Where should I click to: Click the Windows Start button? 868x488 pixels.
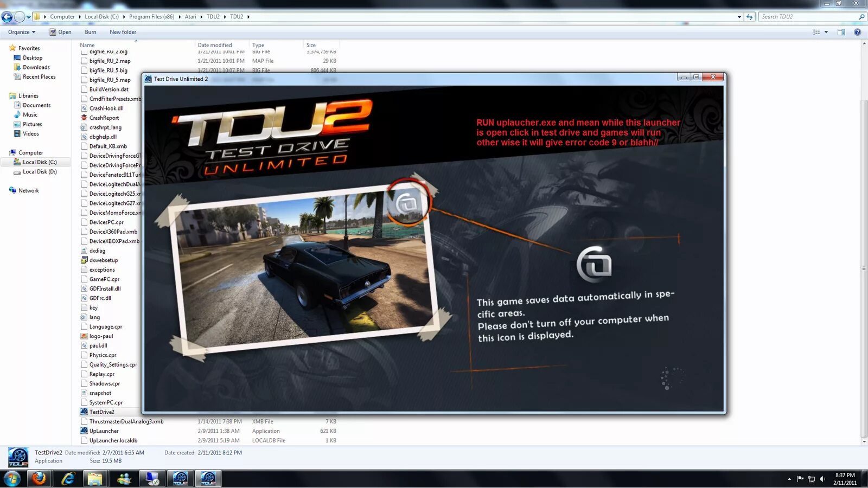click(x=12, y=478)
